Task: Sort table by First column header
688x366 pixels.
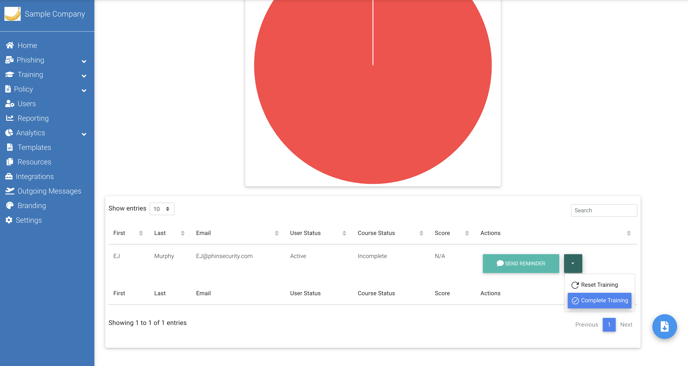Action: coord(128,233)
